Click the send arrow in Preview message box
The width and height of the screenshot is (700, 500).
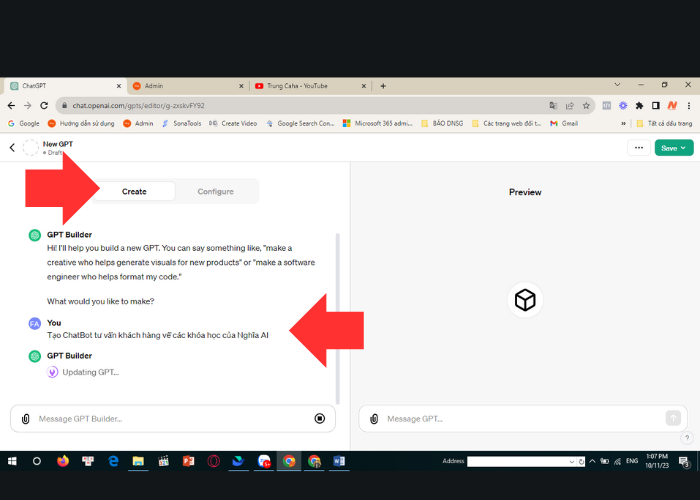[x=672, y=418]
